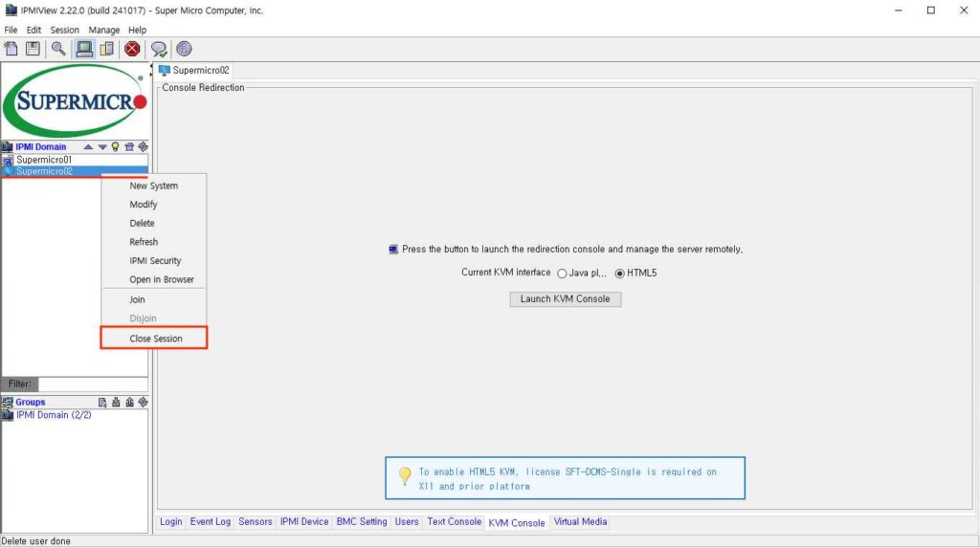Screen dimensions: 980x548
Task: Click the refresh icon in IPMI Domain header
Action: pyautogui.click(x=144, y=147)
